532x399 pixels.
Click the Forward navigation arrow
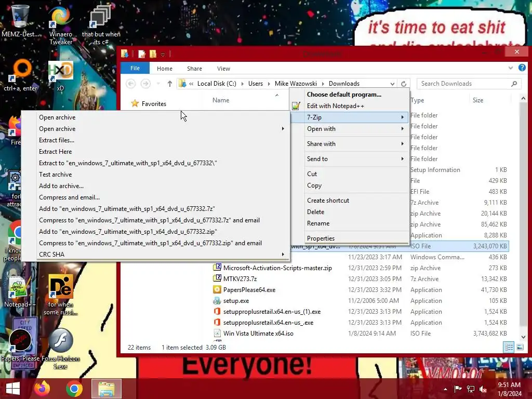145,84
